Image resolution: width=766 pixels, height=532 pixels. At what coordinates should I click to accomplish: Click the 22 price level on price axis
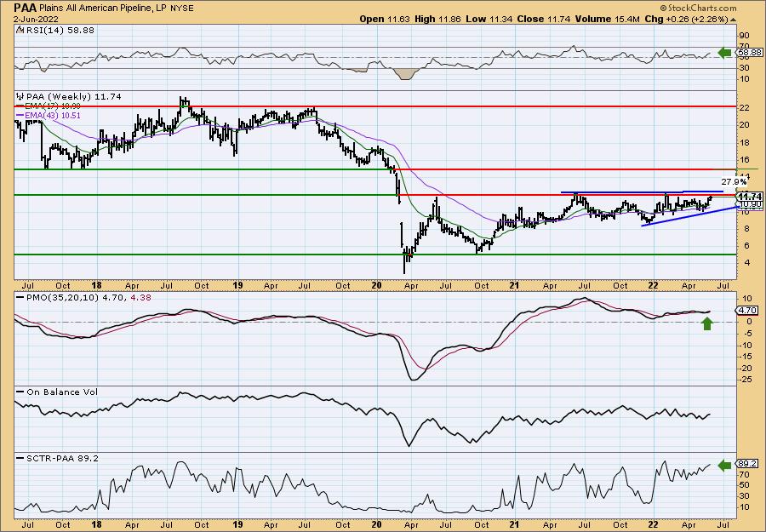[x=744, y=108]
